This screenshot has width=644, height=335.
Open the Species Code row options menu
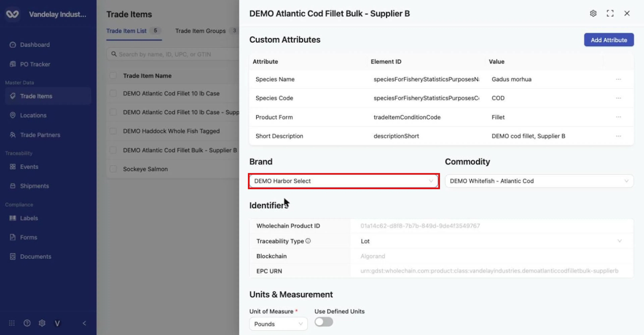tap(618, 98)
